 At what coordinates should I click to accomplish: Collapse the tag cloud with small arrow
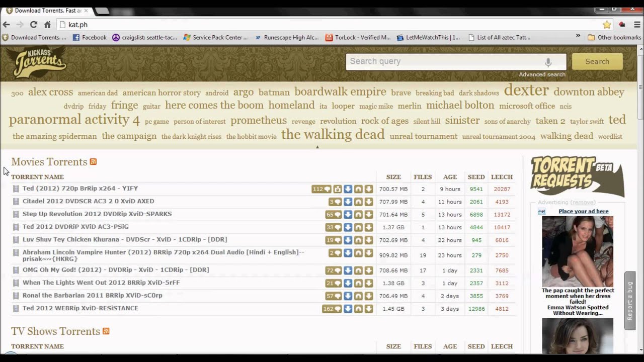tap(317, 147)
